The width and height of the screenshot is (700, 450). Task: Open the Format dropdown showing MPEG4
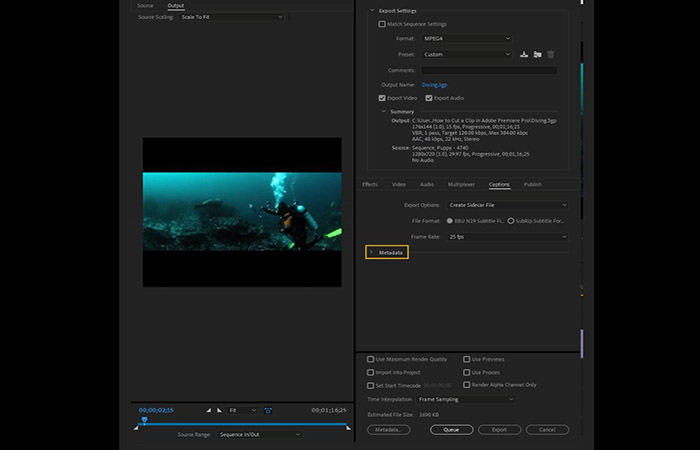[467, 39]
